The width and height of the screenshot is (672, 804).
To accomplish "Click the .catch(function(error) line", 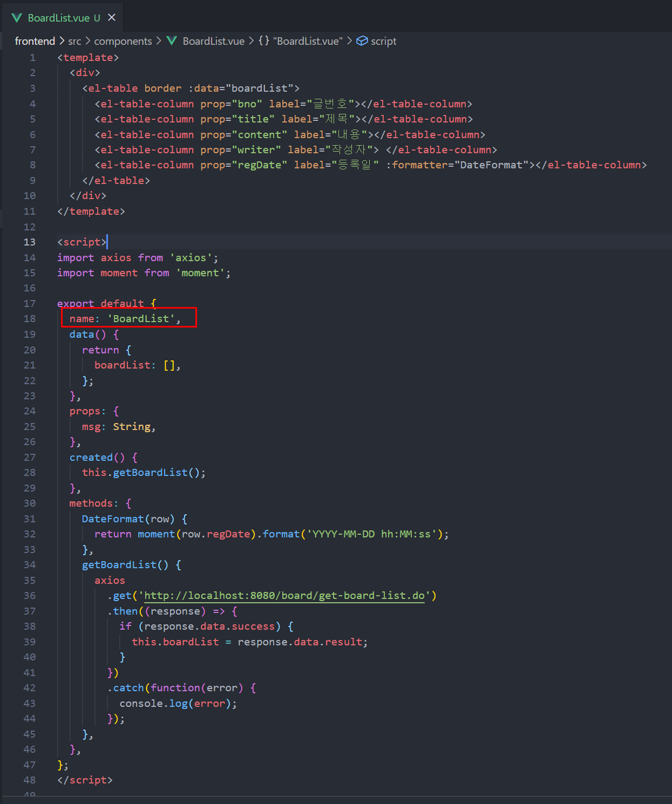I will [181, 688].
